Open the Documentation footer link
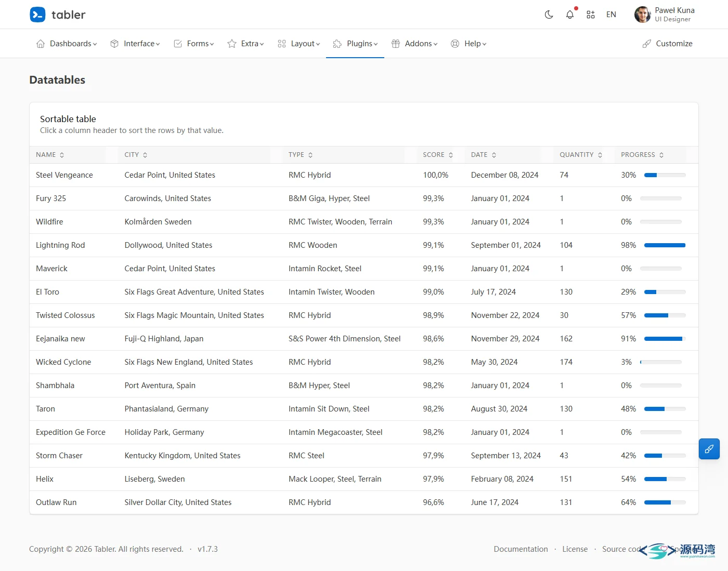The image size is (728, 571). [521, 549]
